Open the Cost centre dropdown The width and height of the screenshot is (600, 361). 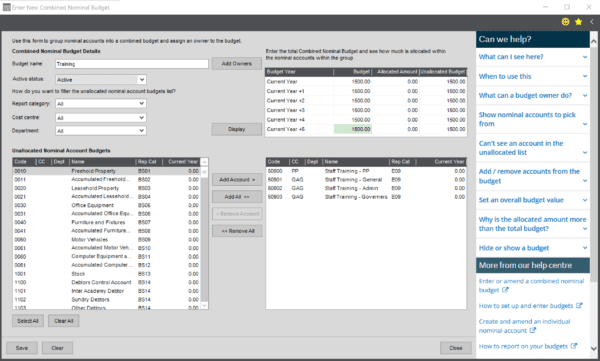(101, 118)
